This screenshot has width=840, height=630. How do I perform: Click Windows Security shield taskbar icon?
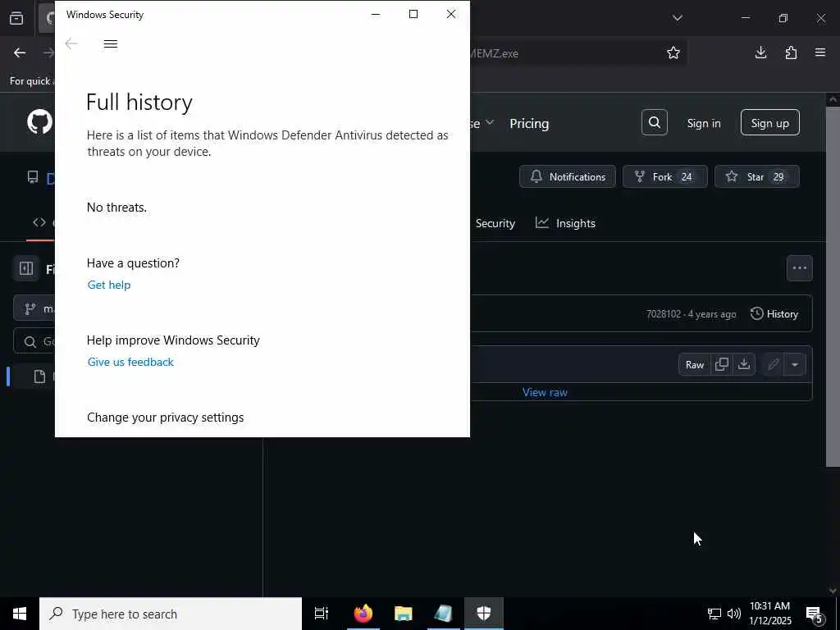[x=484, y=614]
